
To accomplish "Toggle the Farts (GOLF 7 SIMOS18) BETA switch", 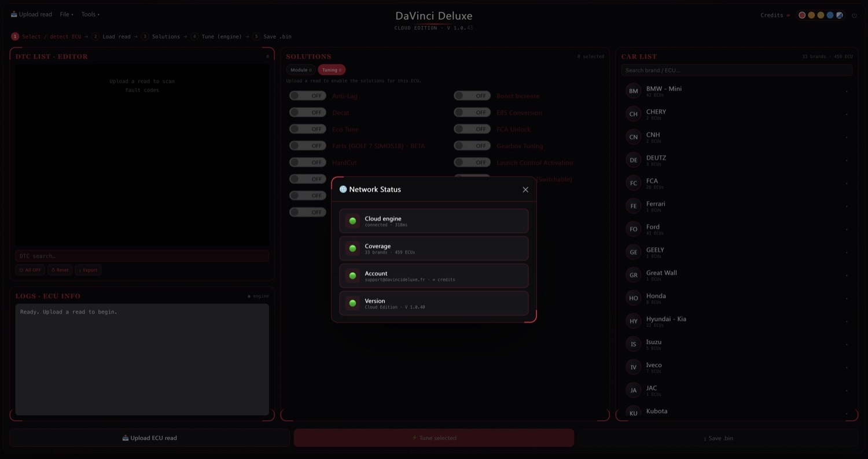I will 308,146.
